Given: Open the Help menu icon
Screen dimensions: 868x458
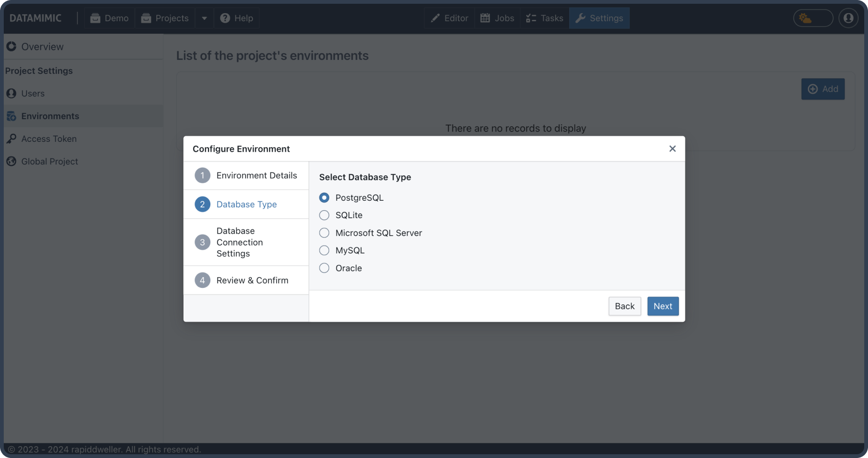Looking at the screenshot, I should 225,18.
